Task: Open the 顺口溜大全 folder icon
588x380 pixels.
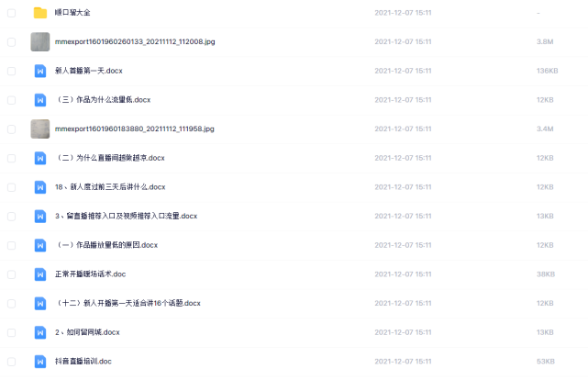Action: [40, 13]
